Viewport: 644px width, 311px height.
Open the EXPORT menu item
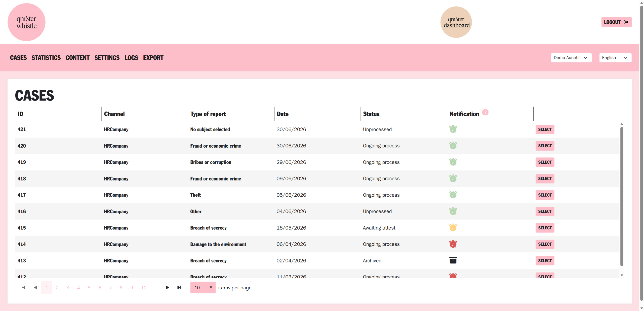153,58
